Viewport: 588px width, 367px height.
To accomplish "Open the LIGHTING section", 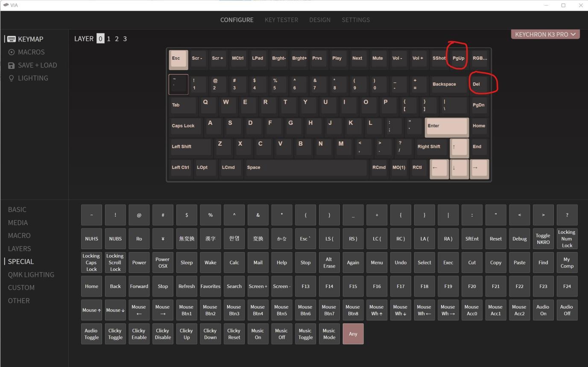I will point(28,78).
